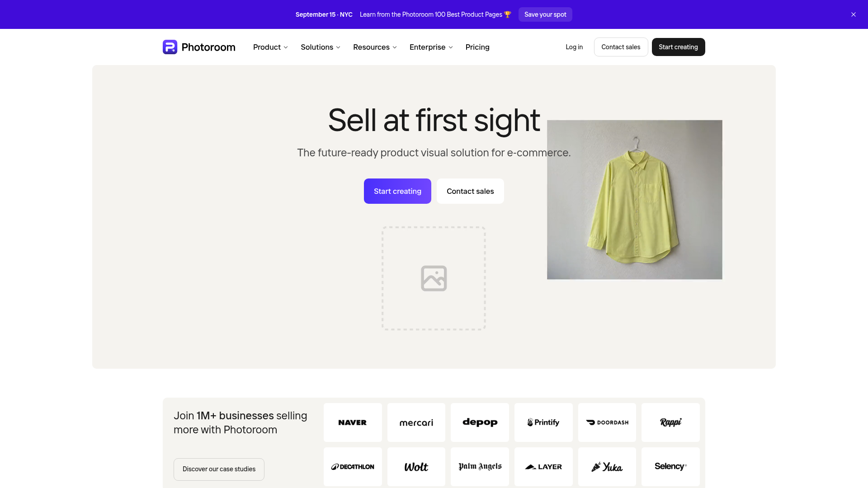Expand the Resources menu
Viewport: 868px width, 488px height.
tap(375, 47)
